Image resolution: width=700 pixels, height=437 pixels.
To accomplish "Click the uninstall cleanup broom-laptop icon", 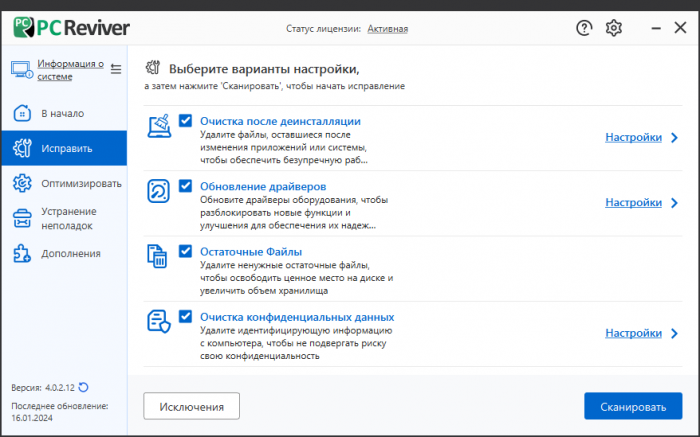I will pyautogui.click(x=159, y=126).
